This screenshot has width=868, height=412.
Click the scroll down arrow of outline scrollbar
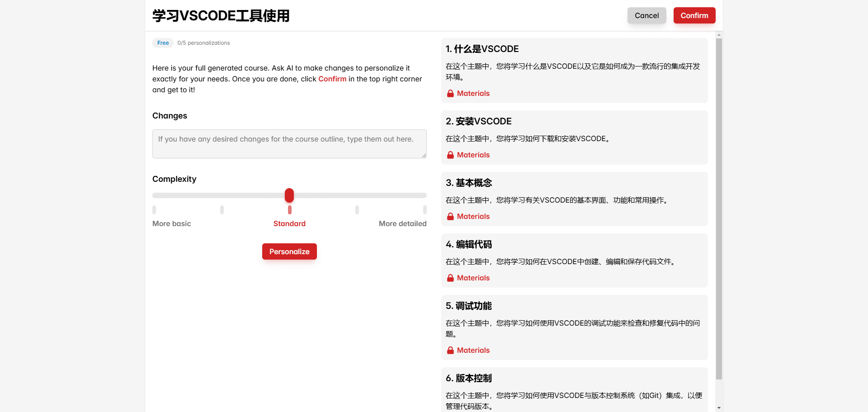click(719, 408)
